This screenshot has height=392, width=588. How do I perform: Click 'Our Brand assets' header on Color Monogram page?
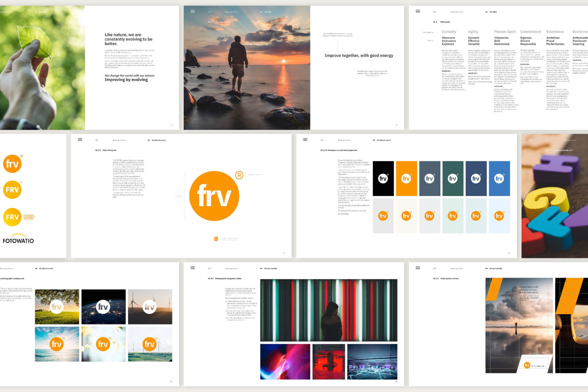159,140
